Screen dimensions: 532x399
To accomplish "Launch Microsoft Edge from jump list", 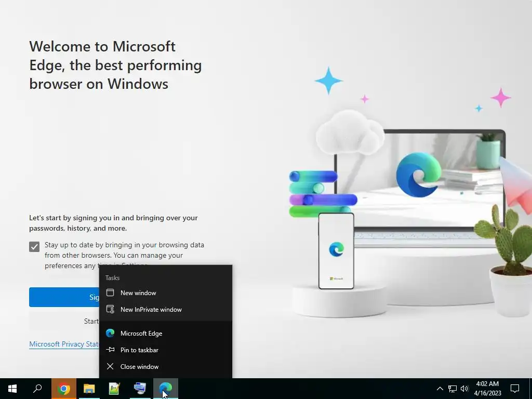I will pos(166,333).
